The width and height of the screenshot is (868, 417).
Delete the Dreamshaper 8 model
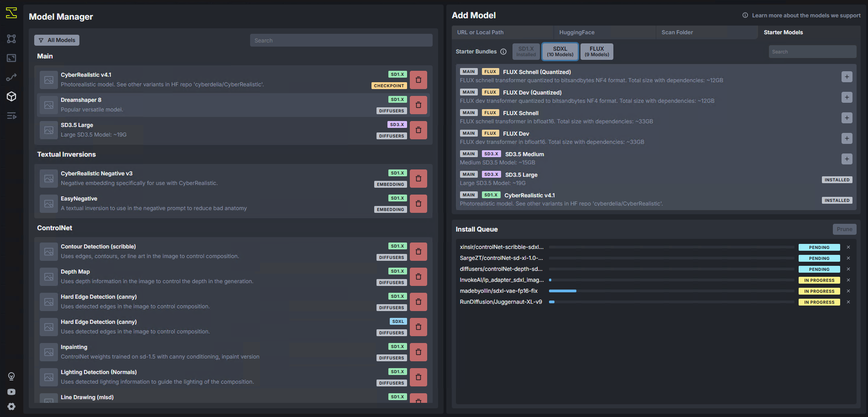[418, 105]
